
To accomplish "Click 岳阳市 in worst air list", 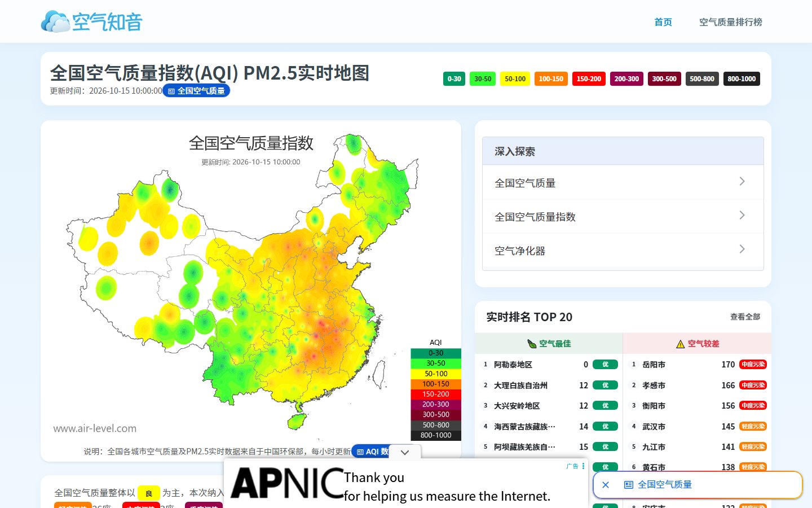I will tap(654, 365).
